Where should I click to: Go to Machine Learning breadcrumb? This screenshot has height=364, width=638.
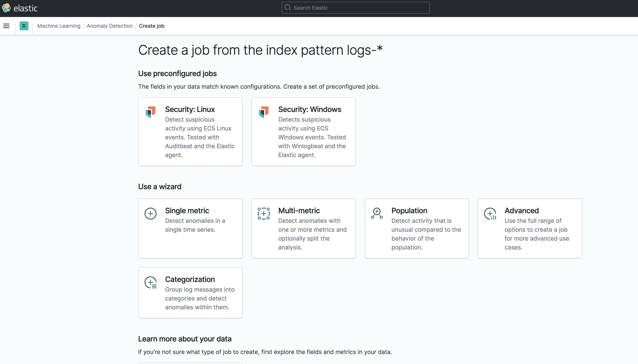tap(59, 26)
